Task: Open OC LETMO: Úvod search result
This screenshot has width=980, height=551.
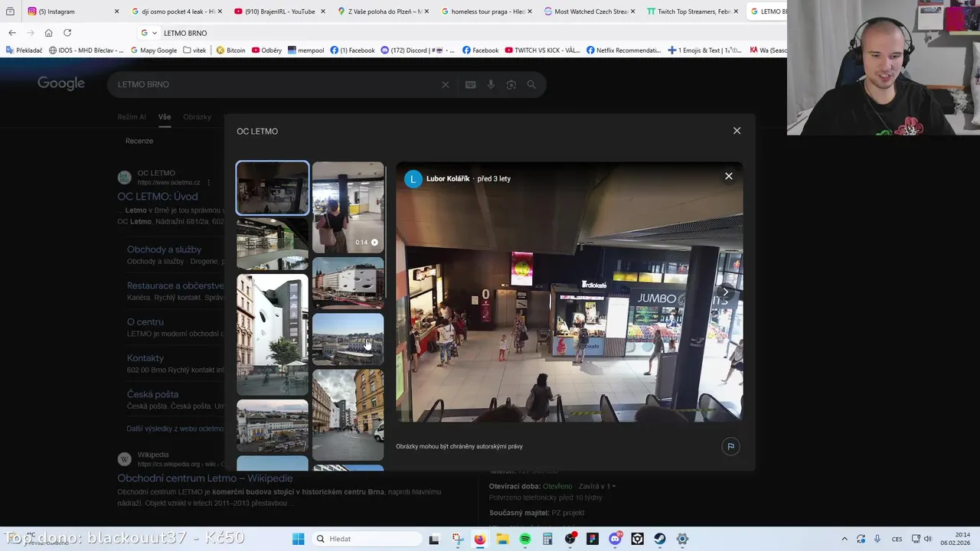Action: click(158, 197)
